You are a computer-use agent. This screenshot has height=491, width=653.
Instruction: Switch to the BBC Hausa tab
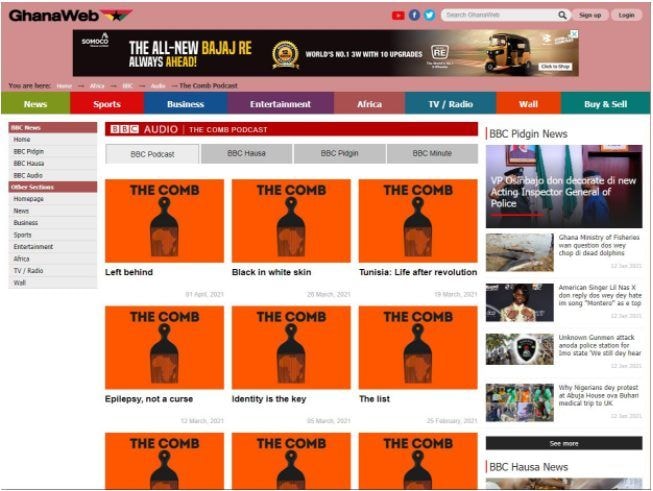[247, 153]
